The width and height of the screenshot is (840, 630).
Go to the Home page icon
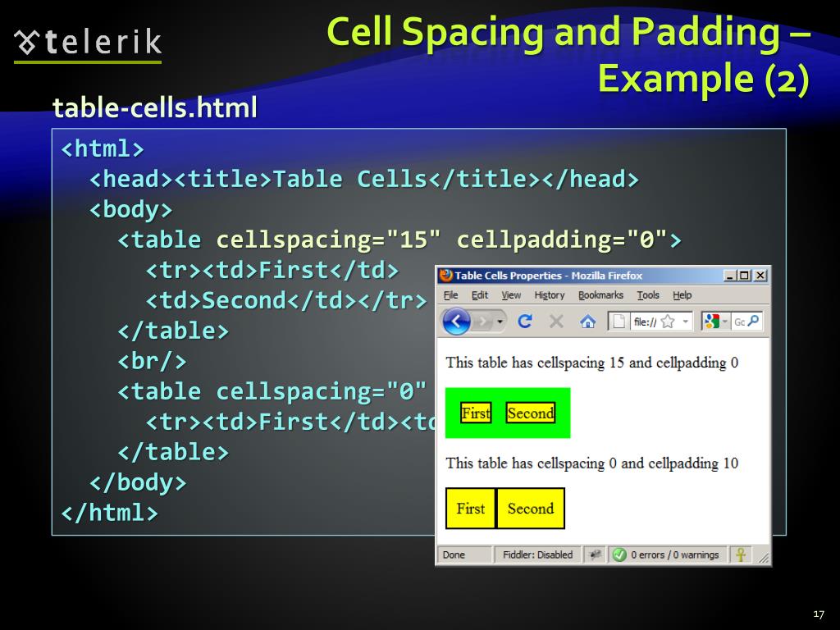tap(587, 322)
